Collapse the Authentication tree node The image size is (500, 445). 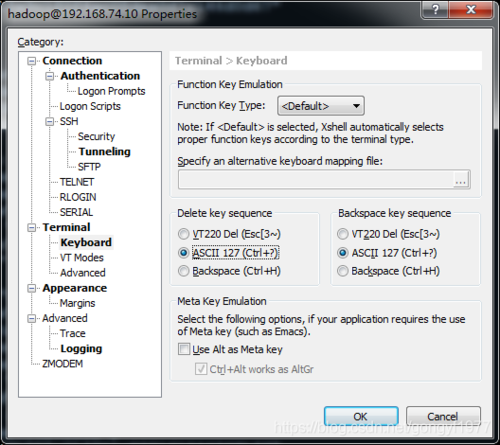point(49,76)
